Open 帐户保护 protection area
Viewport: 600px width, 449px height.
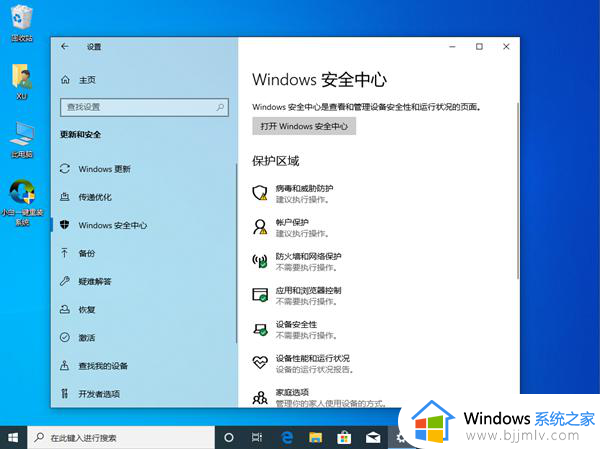(x=292, y=227)
